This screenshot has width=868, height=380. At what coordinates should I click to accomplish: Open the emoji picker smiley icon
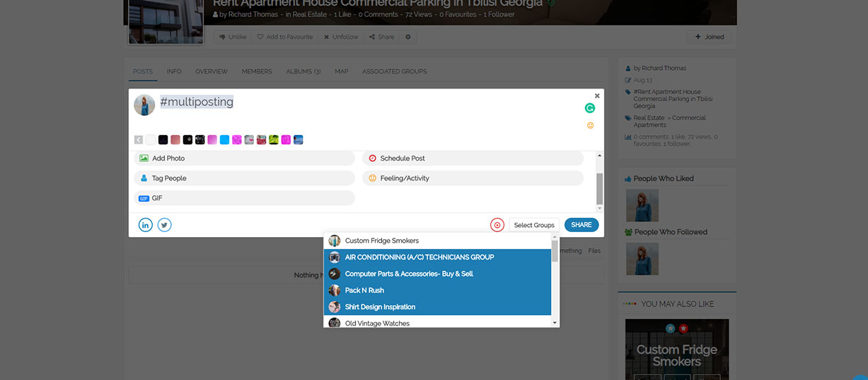(591, 125)
